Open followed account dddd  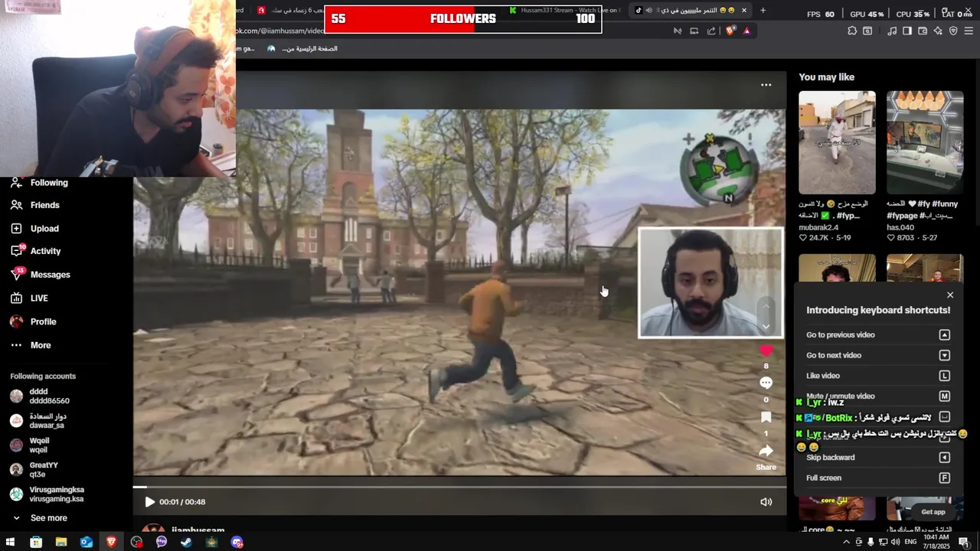[40, 396]
